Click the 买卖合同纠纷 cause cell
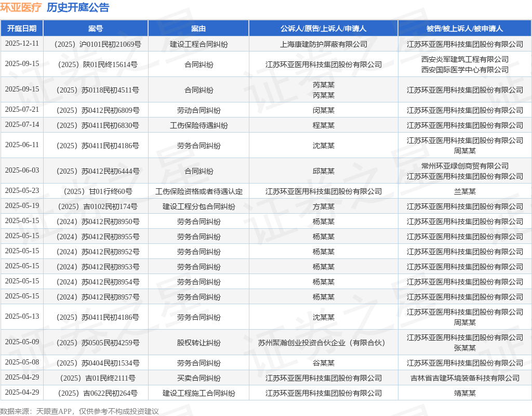The height and width of the screenshot is (416, 532). pos(199,378)
